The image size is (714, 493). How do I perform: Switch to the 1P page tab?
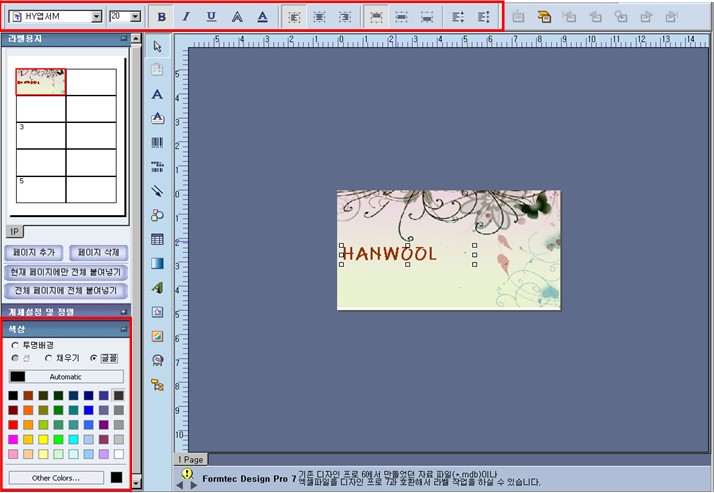coord(15,232)
